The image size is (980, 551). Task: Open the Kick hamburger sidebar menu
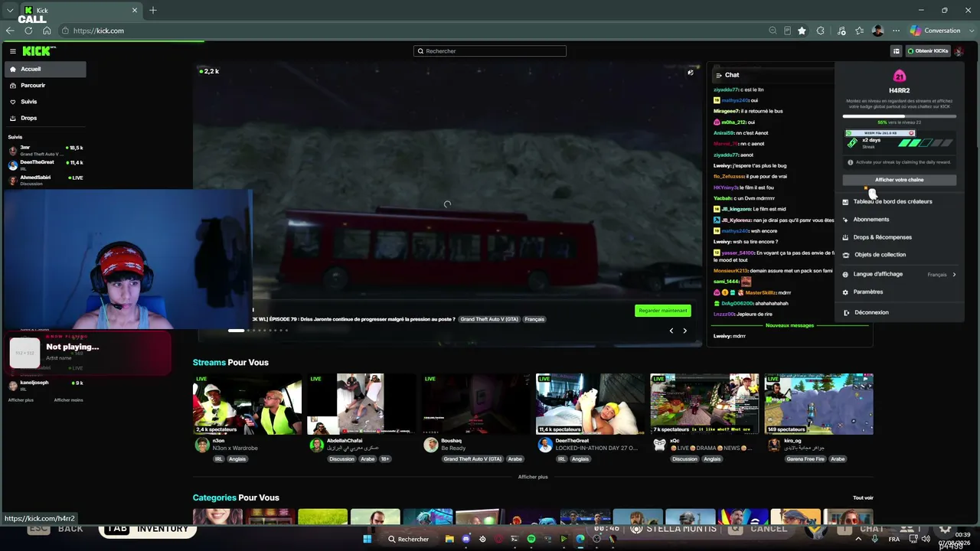coord(13,51)
